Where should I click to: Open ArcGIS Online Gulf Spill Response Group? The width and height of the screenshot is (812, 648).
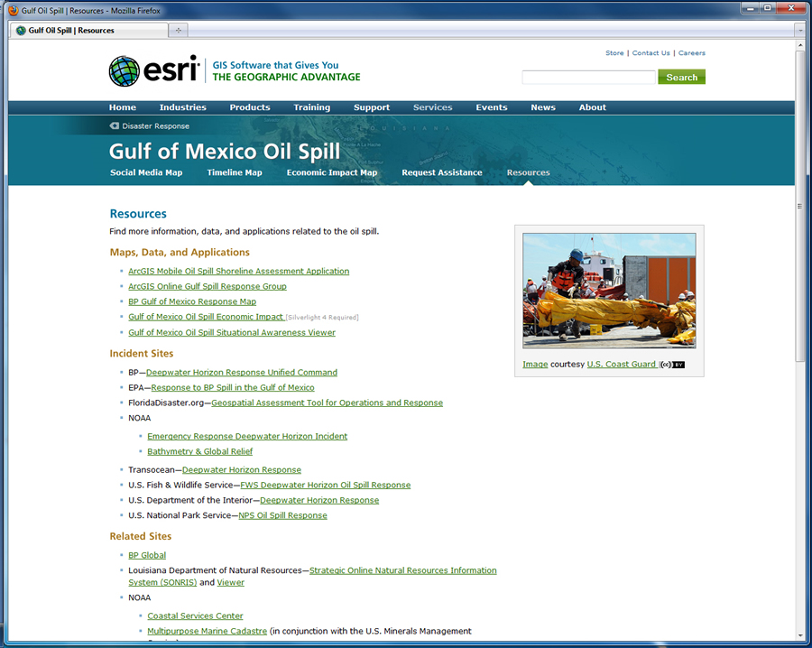[x=208, y=286]
